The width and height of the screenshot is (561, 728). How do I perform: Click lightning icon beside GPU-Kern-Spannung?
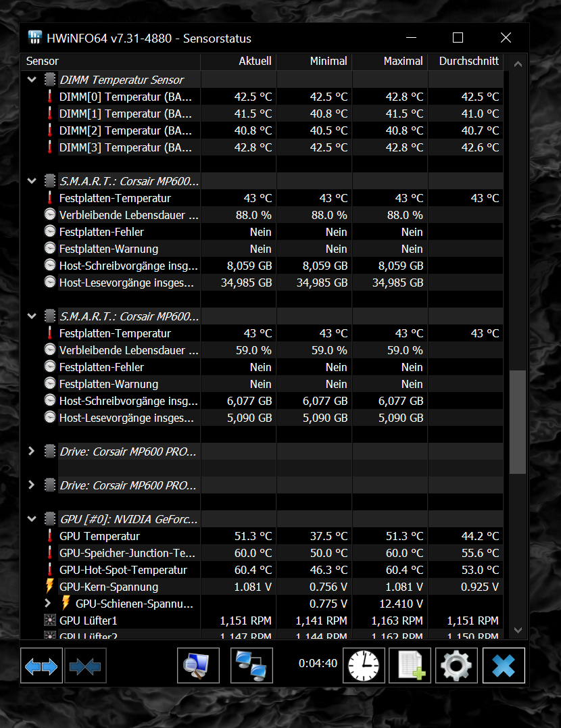(50, 587)
